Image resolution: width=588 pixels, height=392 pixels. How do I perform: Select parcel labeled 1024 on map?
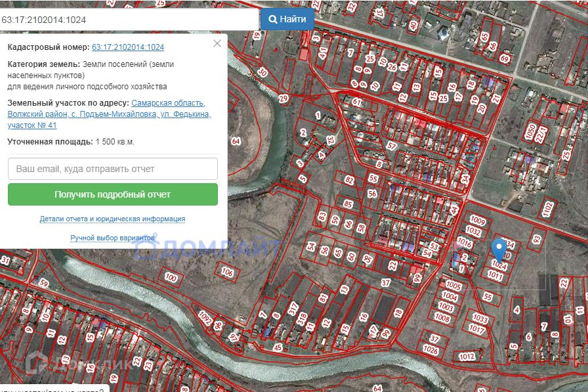(499, 265)
